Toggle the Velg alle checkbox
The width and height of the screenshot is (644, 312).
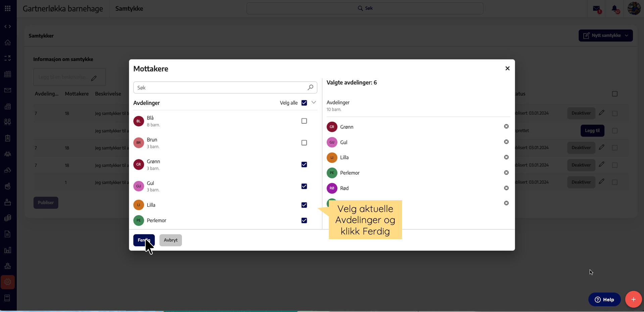point(304,103)
